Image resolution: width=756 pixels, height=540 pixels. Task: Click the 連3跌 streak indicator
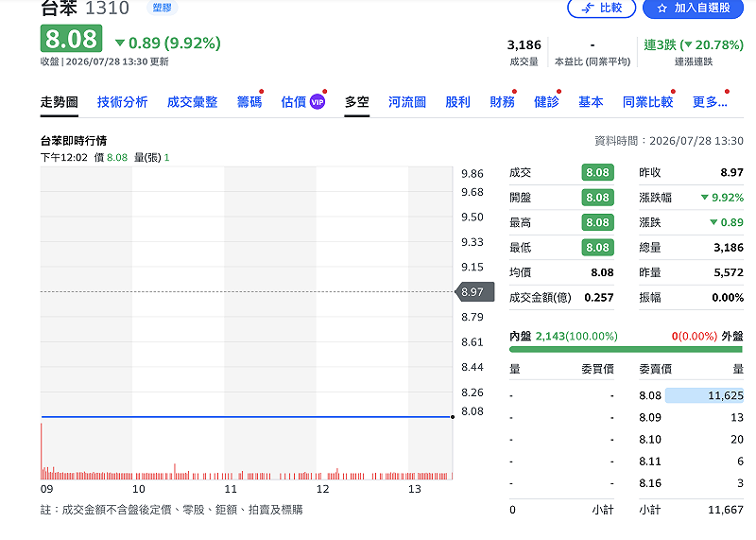(694, 44)
